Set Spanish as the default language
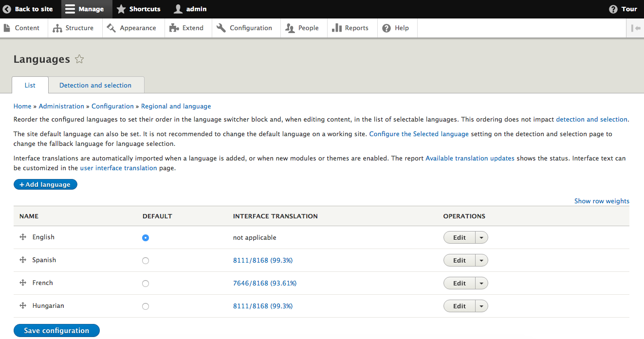This screenshot has width=644, height=339. [x=146, y=261]
